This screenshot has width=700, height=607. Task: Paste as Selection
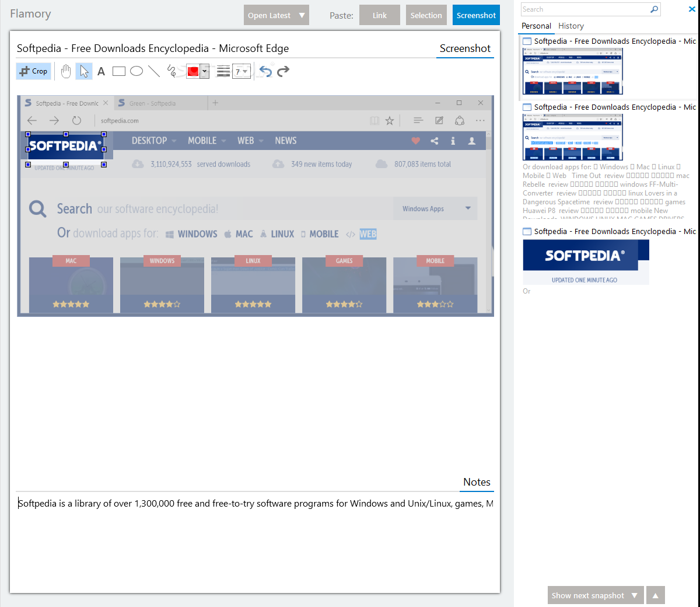click(x=426, y=15)
